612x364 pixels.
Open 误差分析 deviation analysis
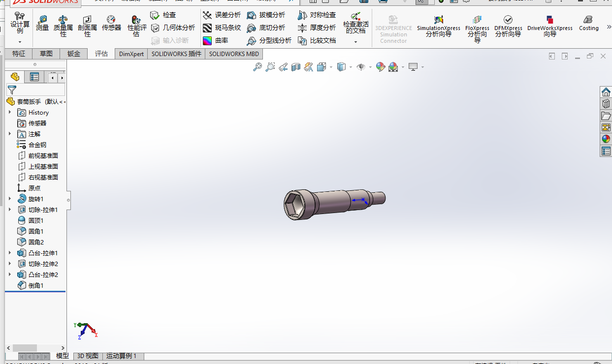point(222,15)
